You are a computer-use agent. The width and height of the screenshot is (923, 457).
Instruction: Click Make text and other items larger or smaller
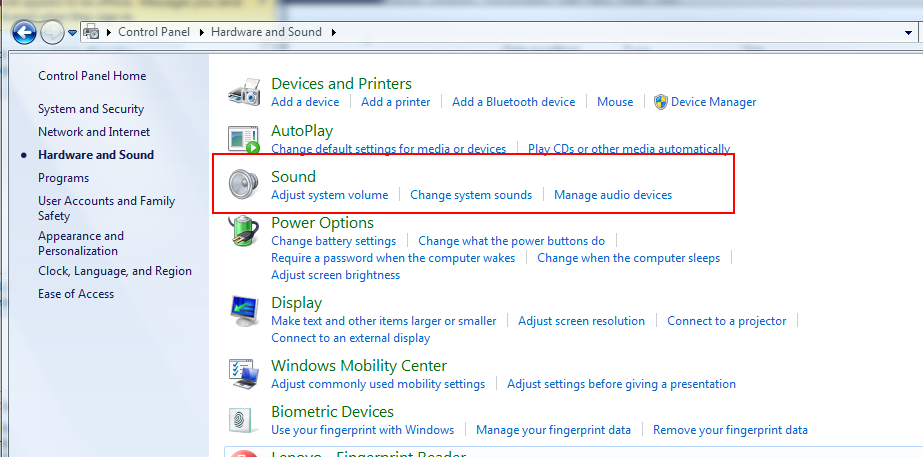coord(383,321)
